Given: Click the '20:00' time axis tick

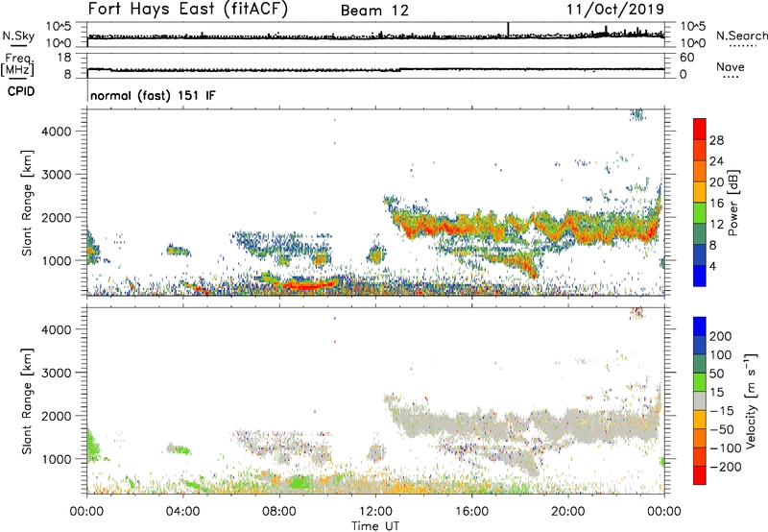Looking at the screenshot, I should pos(567,512).
